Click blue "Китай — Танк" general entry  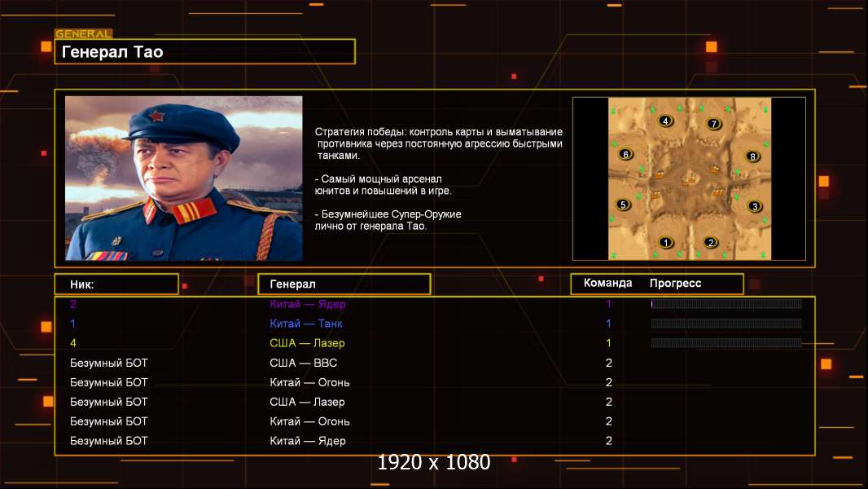pos(306,324)
